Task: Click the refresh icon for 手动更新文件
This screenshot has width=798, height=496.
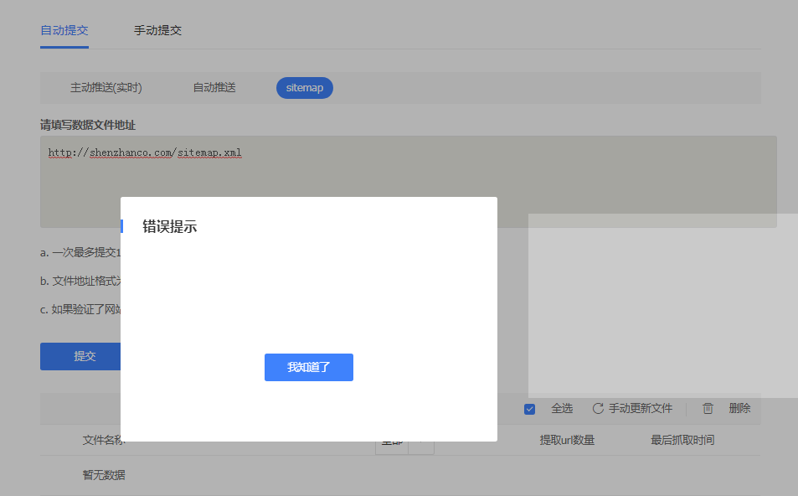Action: tap(598, 409)
